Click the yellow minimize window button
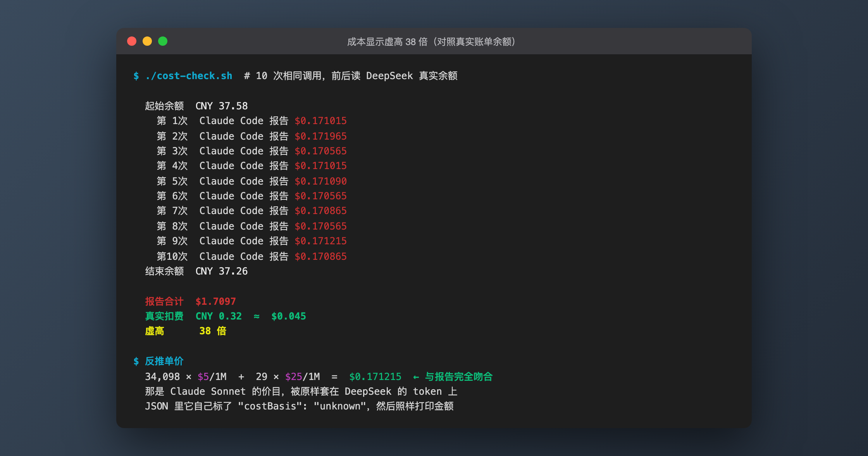Viewport: 868px width, 456px height. [x=147, y=41]
